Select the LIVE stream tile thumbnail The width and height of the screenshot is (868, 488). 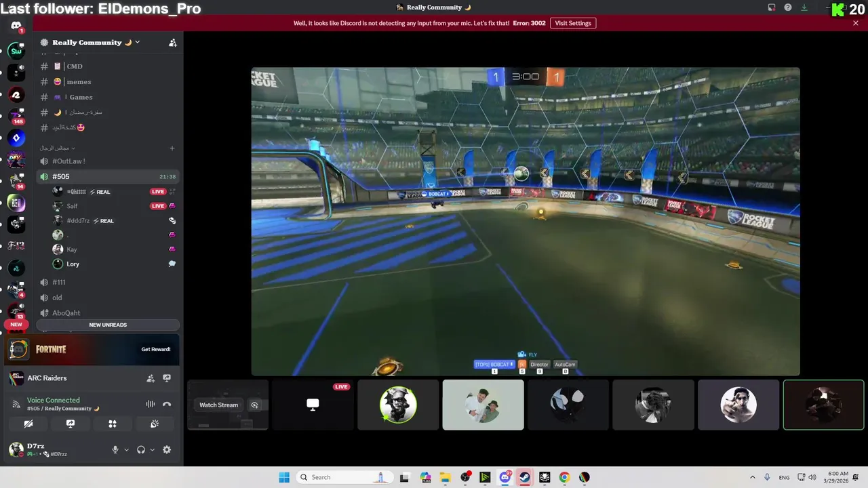[x=313, y=405]
